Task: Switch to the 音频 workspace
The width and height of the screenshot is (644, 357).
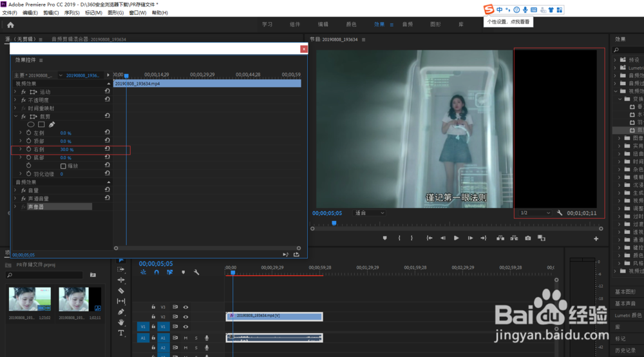Action: (408, 24)
